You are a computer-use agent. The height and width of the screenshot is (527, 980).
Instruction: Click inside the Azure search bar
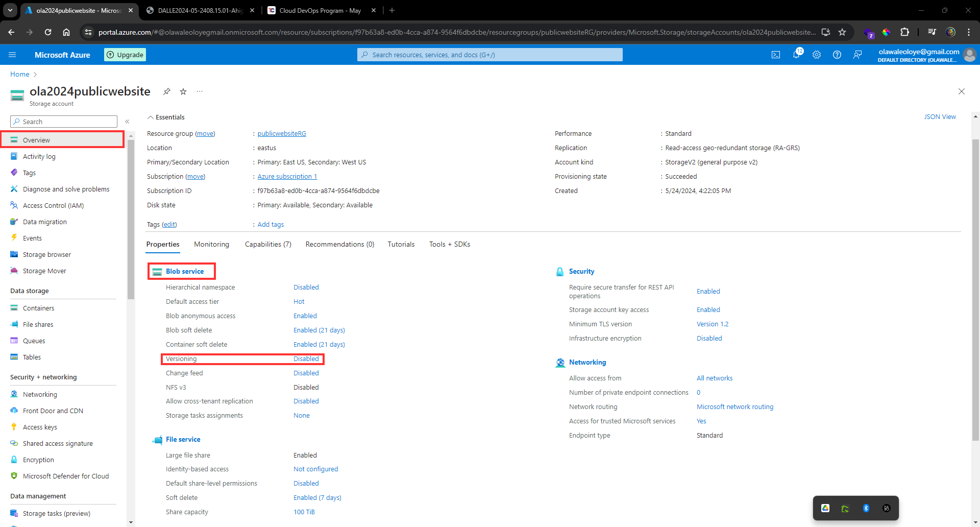click(489, 55)
